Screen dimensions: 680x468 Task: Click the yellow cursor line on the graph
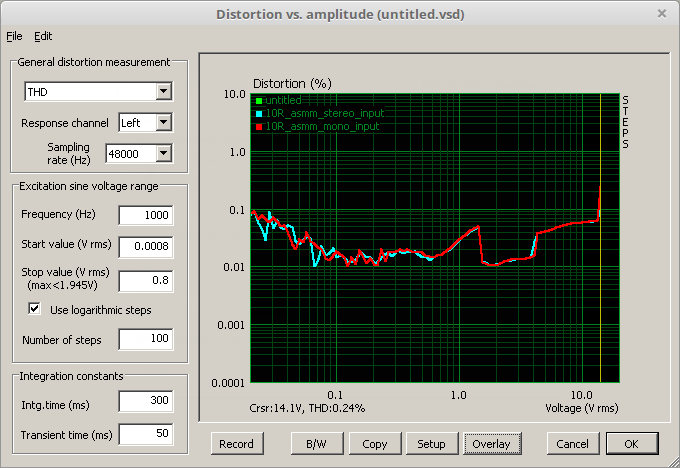point(600,300)
